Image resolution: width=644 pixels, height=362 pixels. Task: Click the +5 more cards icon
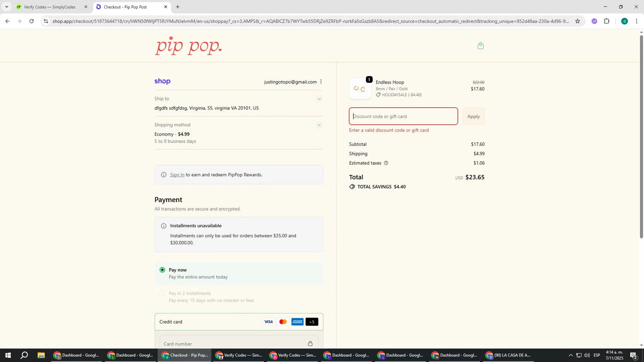312,322
